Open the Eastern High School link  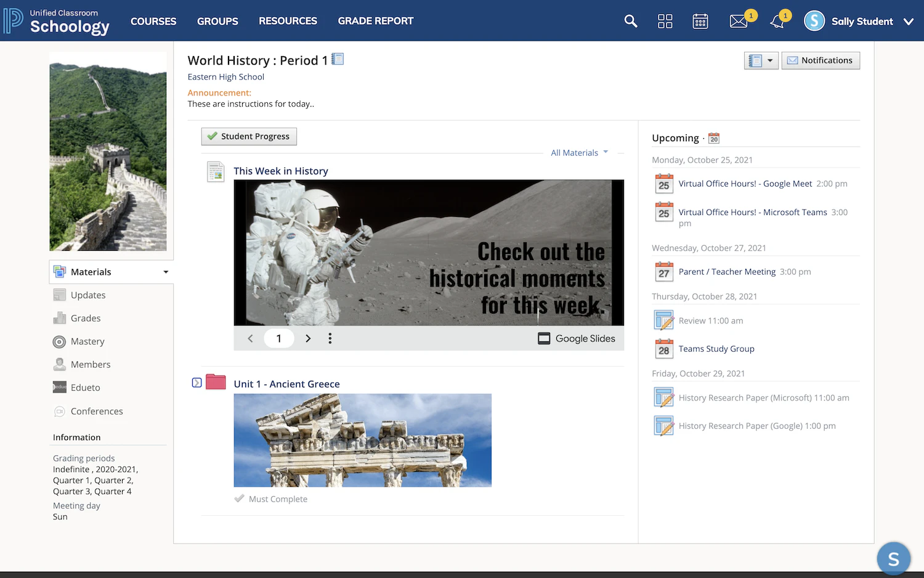tap(225, 76)
